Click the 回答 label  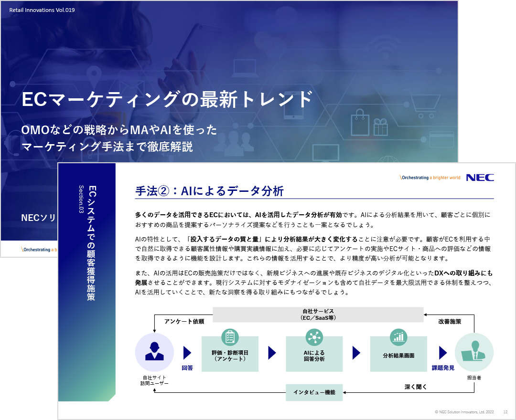[187, 368]
